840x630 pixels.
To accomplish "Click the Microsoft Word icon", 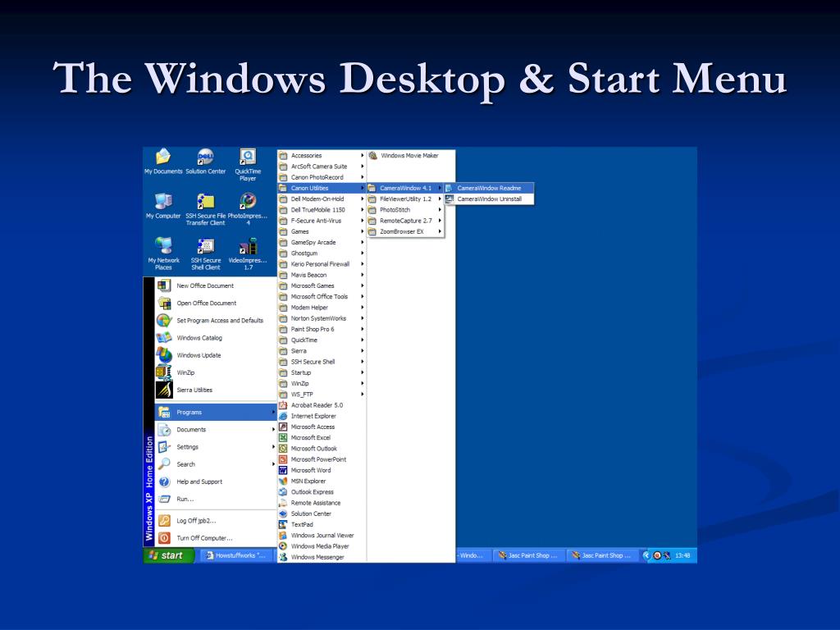I will 283,470.
